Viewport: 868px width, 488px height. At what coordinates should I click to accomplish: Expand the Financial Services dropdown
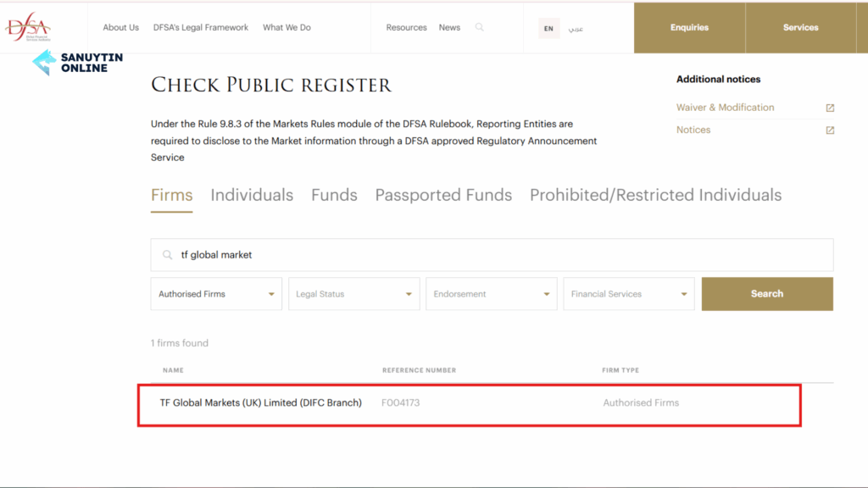coord(629,294)
